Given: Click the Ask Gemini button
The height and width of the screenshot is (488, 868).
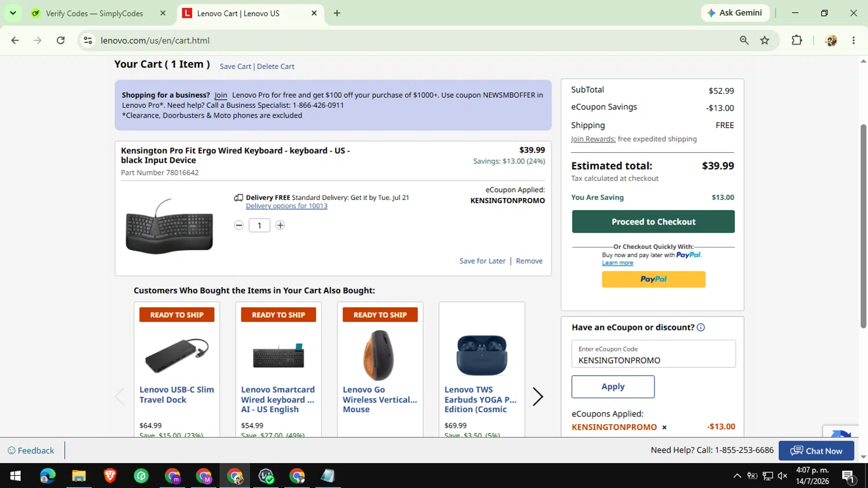Looking at the screenshot, I should click(x=735, y=13).
